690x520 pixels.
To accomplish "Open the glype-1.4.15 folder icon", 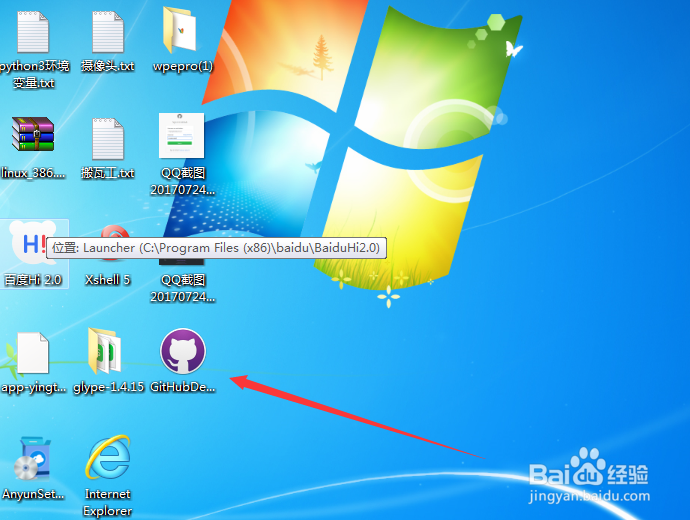I will pyautogui.click(x=105, y=351).
